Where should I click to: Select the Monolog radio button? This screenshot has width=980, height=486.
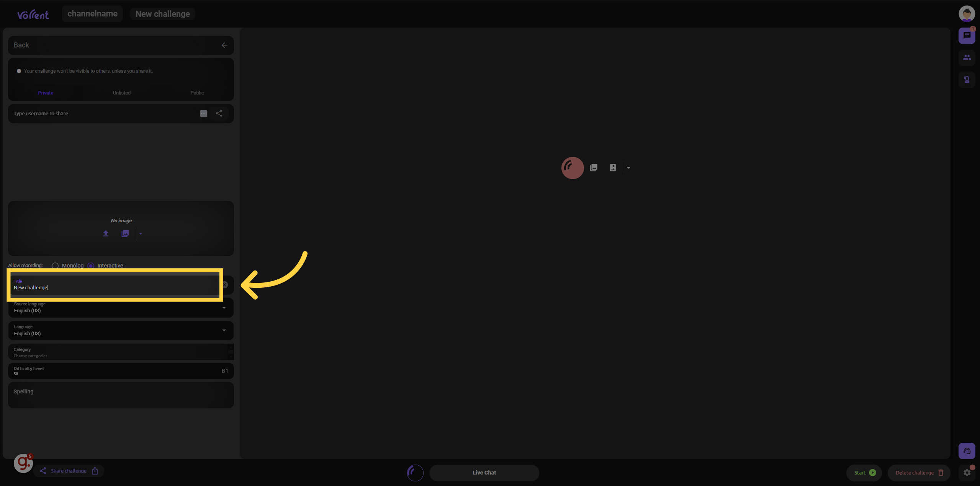55,266
